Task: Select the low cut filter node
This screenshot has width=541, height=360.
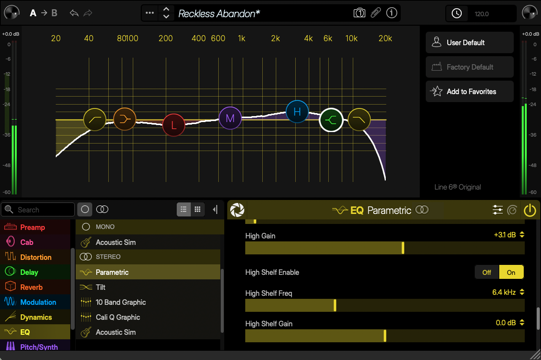Action: [95, 119]
